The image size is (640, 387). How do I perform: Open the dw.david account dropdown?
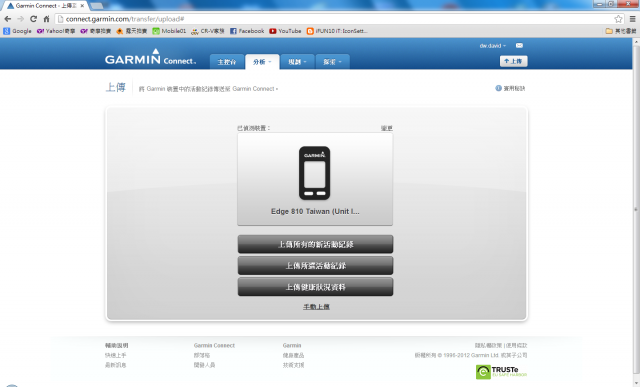coord(493,46)
